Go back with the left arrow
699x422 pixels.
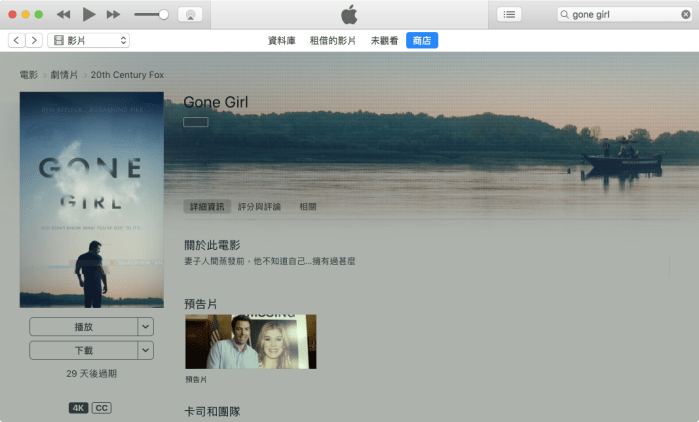(x=16, y=40)
